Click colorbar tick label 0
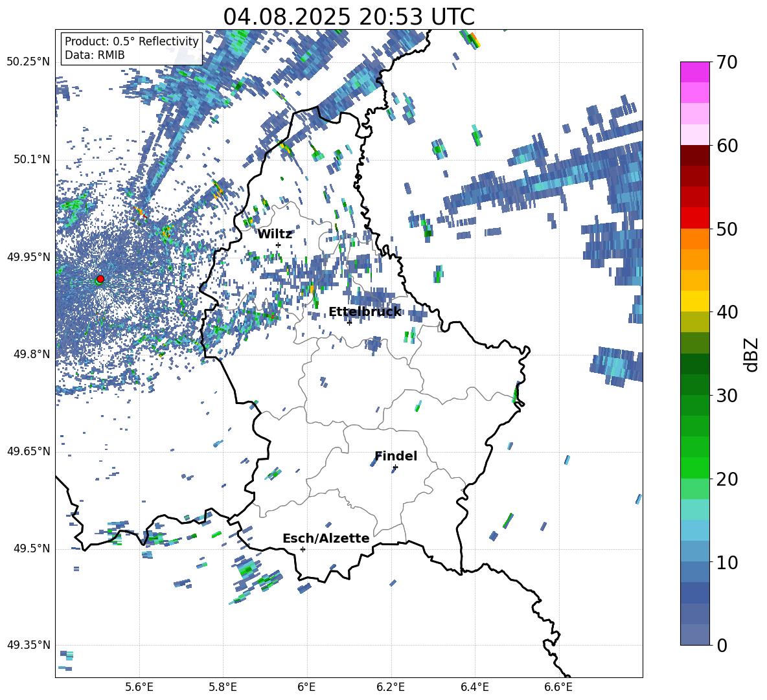This screenshot has height=700, width=767. tap(722, 645)
